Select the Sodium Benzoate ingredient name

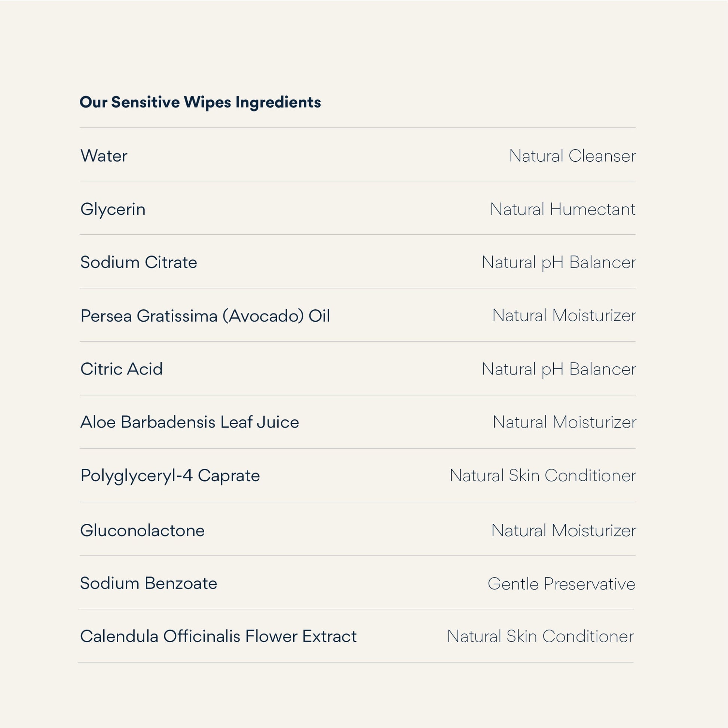pyautogui.click(x=149, y=583)
